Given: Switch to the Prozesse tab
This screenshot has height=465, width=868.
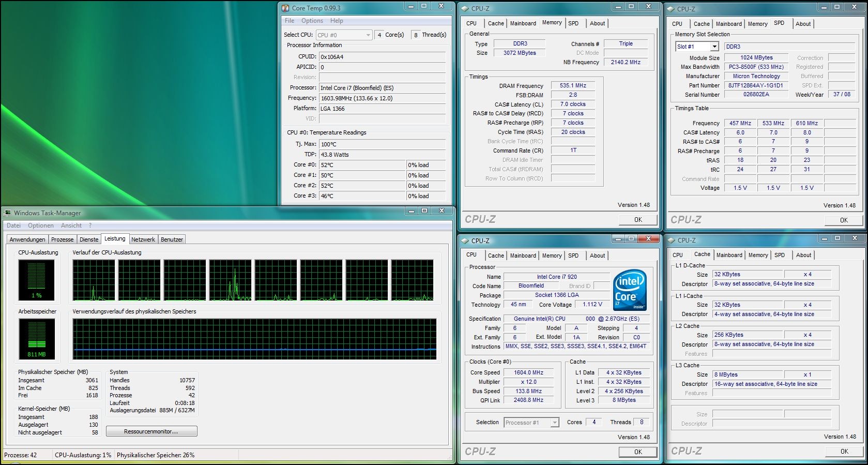Looking at the screenshot, I should 63,239.
